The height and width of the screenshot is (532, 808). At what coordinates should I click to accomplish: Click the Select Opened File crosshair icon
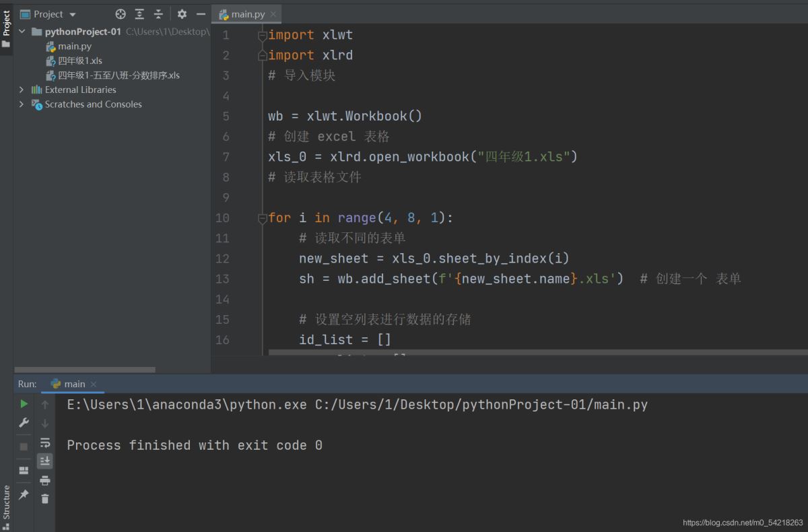(x=120, y=13)
